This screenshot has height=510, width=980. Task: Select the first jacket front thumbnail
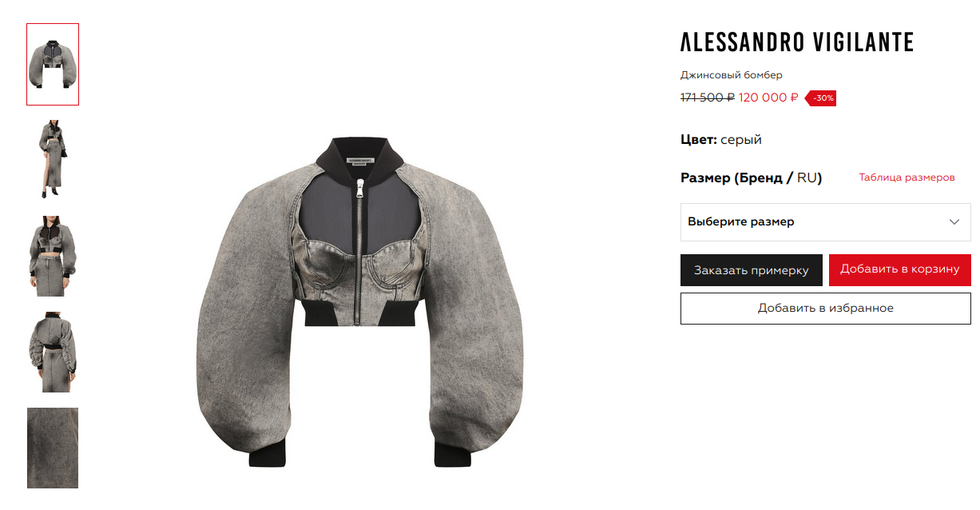click(53, 64)
